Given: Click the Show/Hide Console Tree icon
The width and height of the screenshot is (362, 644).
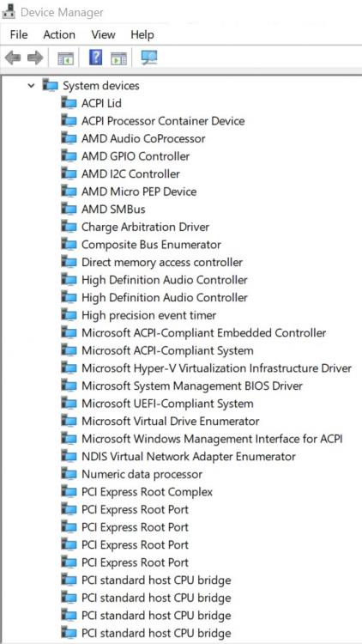Looking at the screenshot, I should tap(66, 58).
